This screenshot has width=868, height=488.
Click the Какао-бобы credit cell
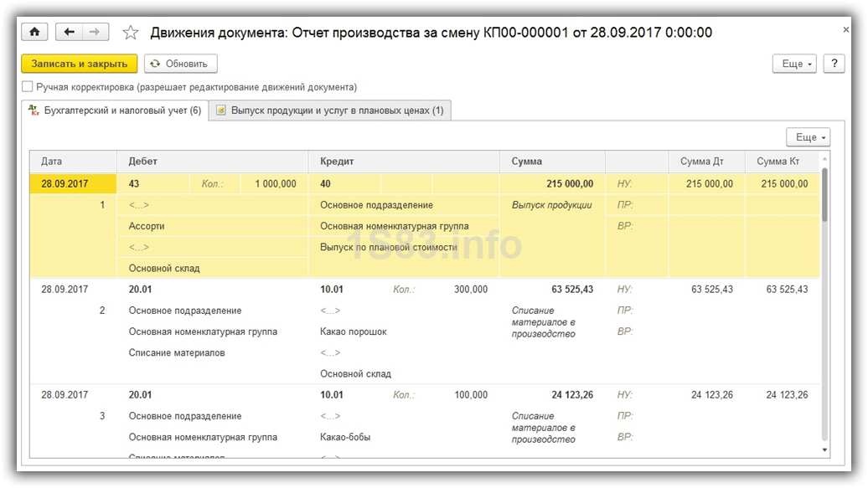pyautogui.click(x=345, y=437)
